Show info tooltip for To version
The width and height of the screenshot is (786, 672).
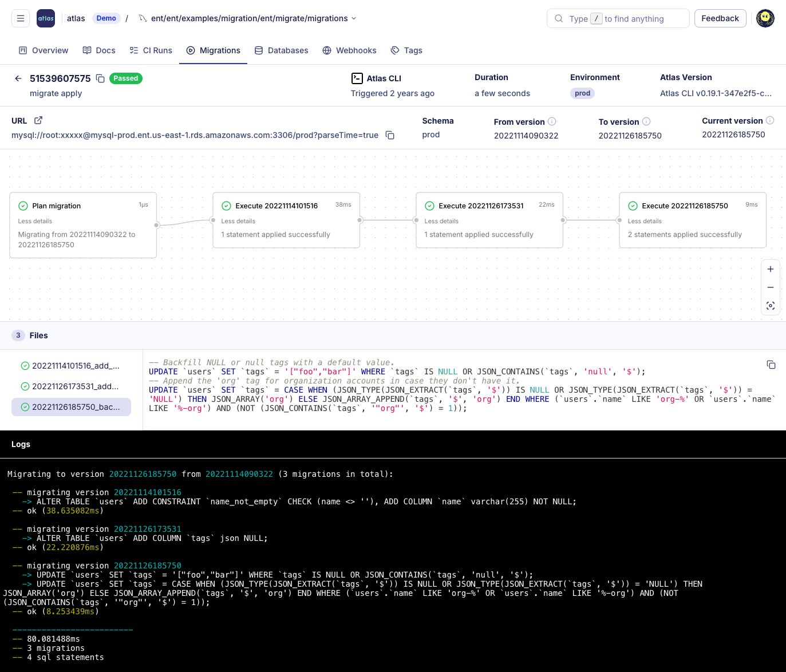pos(646,121)
